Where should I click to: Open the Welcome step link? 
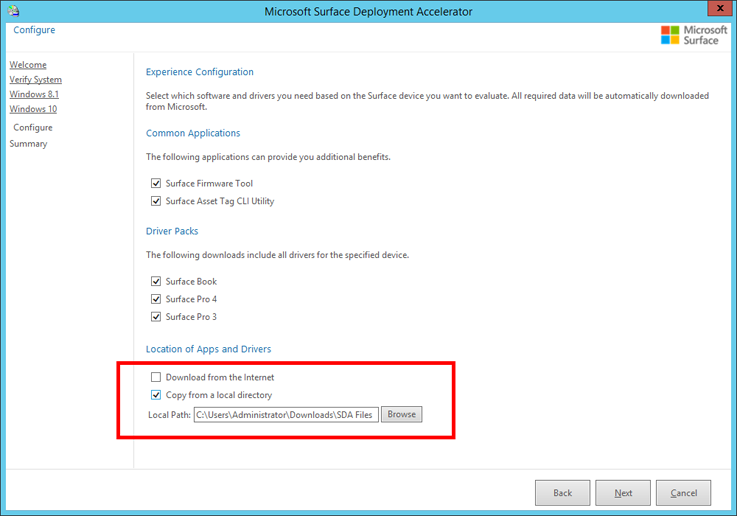coord(28,65)
